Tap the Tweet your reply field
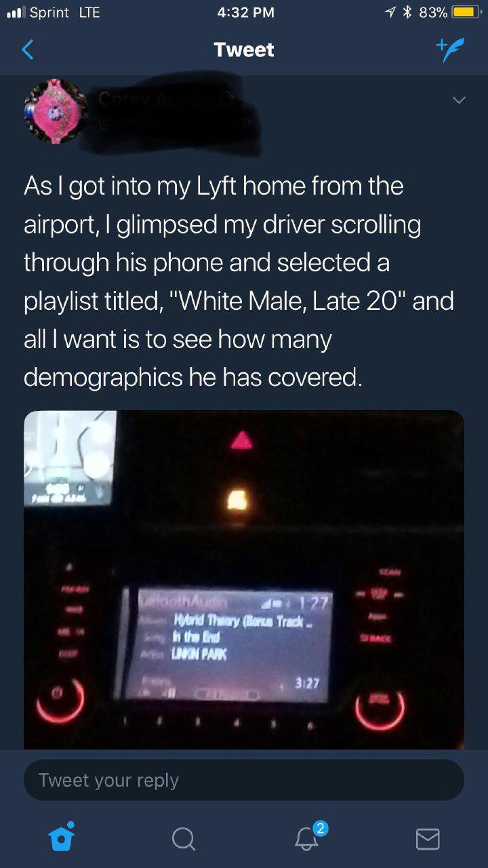 (244, 780)
